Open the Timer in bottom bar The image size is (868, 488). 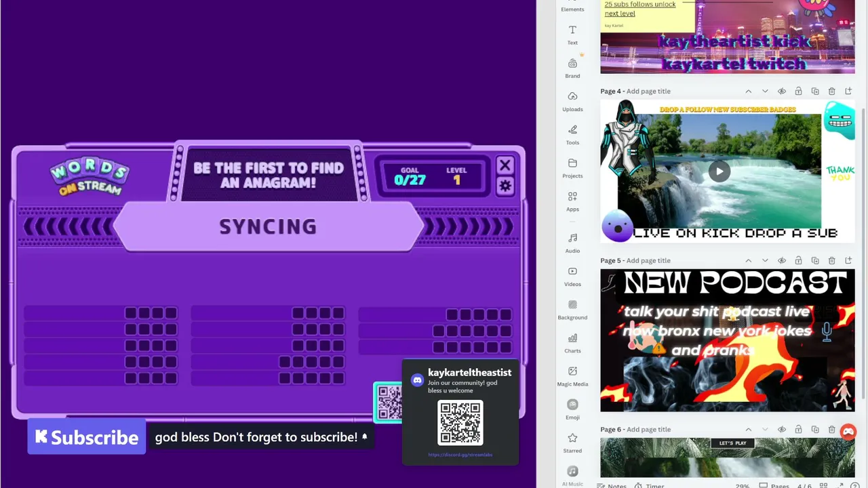click(649, 485)
